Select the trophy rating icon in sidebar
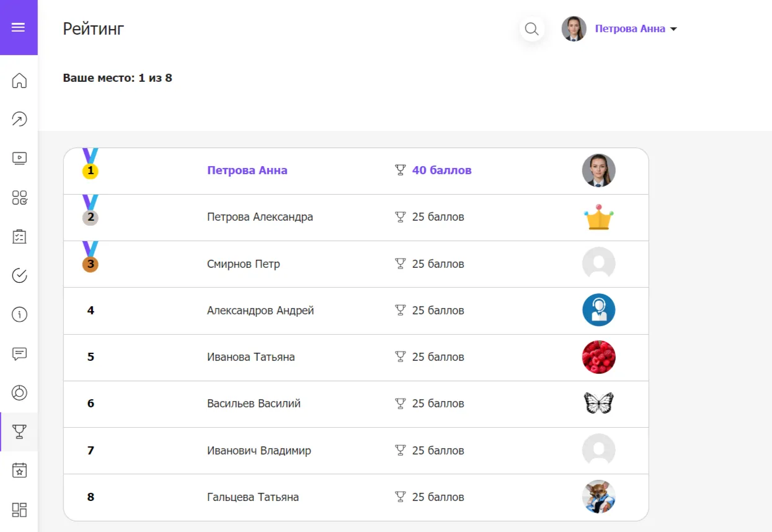Screen dimensions: 772x532 click(19, 432)
